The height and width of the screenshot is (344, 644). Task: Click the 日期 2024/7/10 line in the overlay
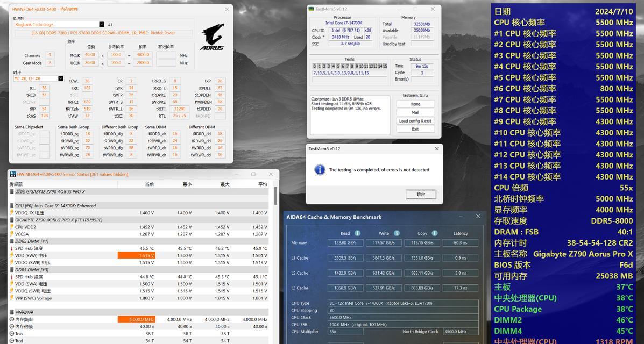point(563,11)
